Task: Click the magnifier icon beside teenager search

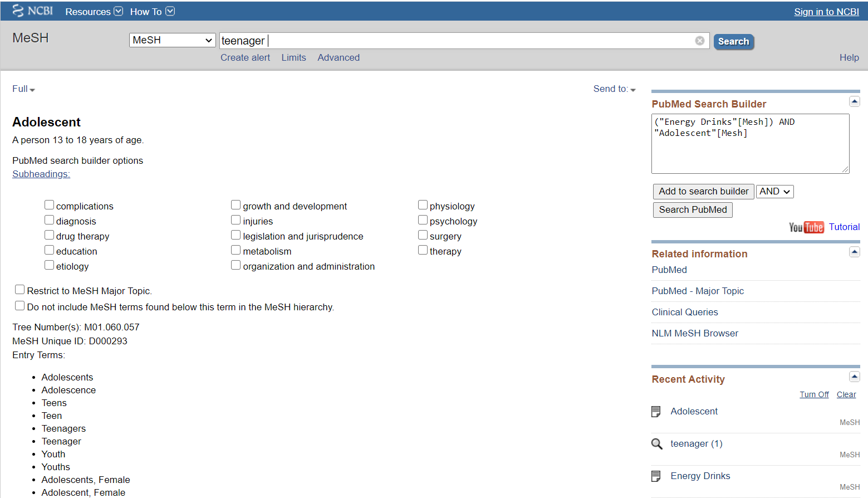Action: (657, 444)
